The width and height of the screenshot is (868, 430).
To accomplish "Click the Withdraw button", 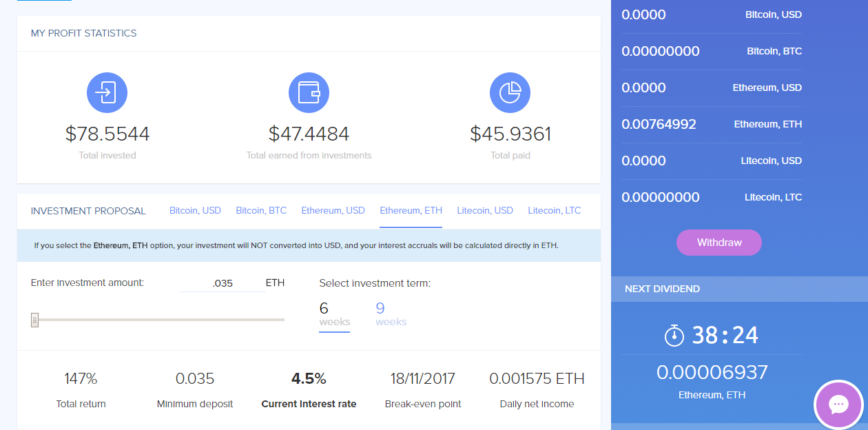I will pos(719,243).
